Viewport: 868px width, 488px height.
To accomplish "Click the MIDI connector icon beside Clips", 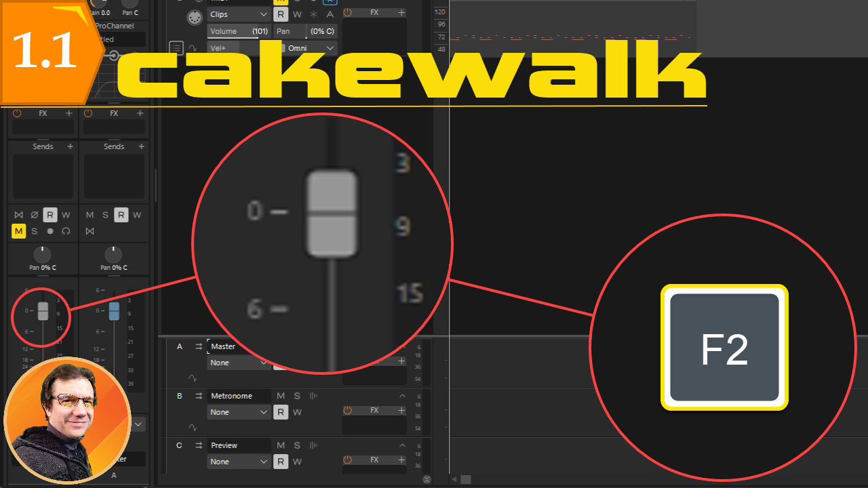I will (195, 17).
